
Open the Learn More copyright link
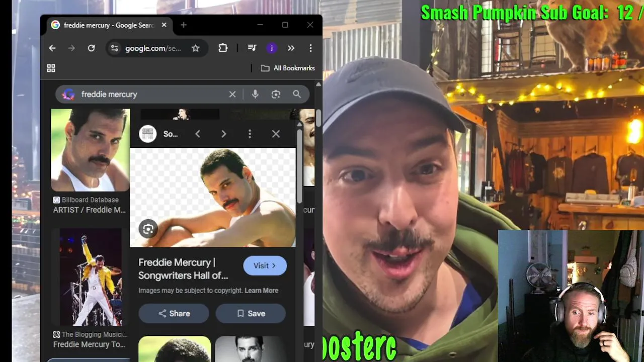(x=261, y=291)
